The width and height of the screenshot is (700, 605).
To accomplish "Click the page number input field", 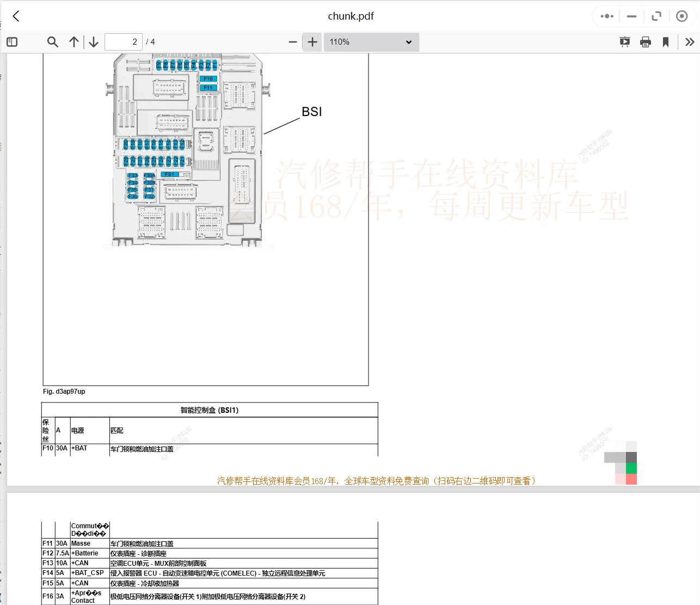I will 124,42.
